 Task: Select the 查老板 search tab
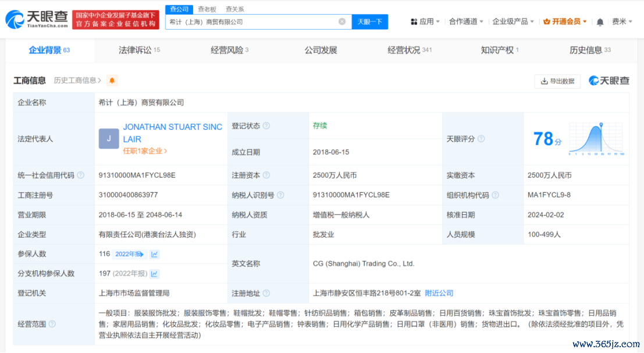(x=207, y=9)
